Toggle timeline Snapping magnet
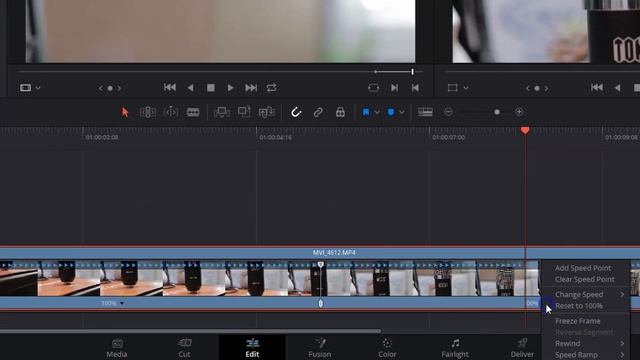 [x=296, y=112]
